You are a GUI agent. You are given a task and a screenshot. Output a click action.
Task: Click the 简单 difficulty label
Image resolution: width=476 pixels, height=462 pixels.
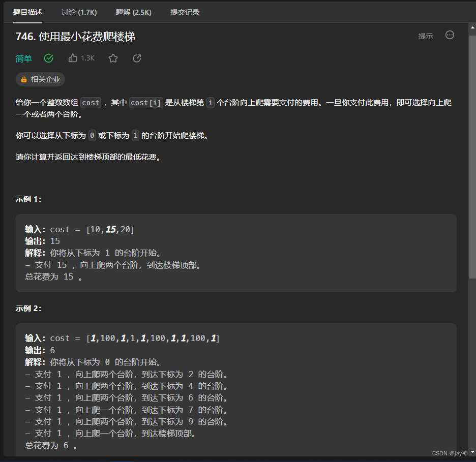[x=23, y=58]
